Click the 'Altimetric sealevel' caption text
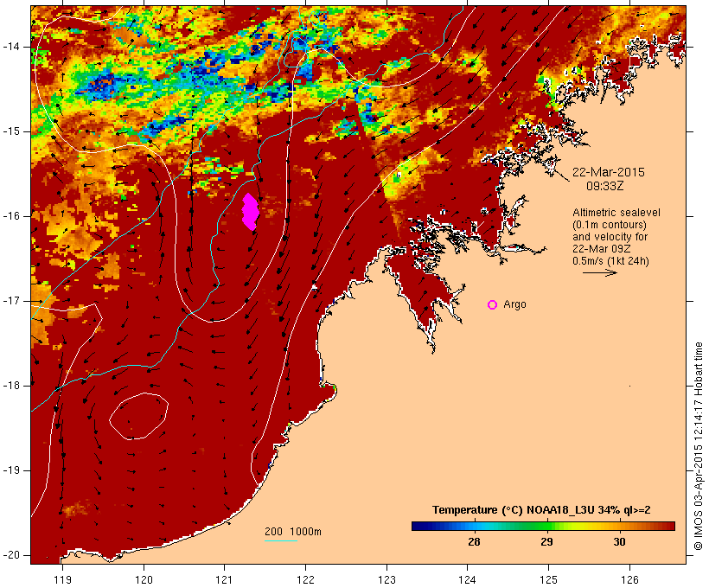 click(616, 213)
